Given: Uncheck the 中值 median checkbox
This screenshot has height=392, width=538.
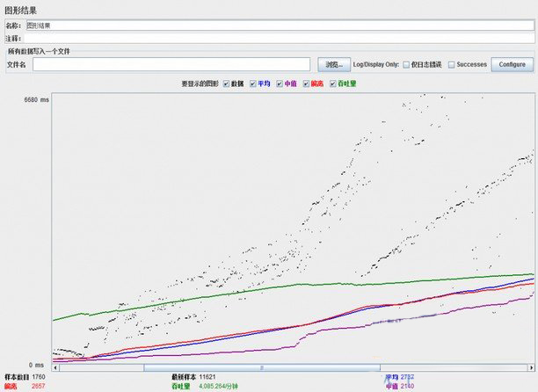Looking at the screenshot, I should [x=280, y=83].
